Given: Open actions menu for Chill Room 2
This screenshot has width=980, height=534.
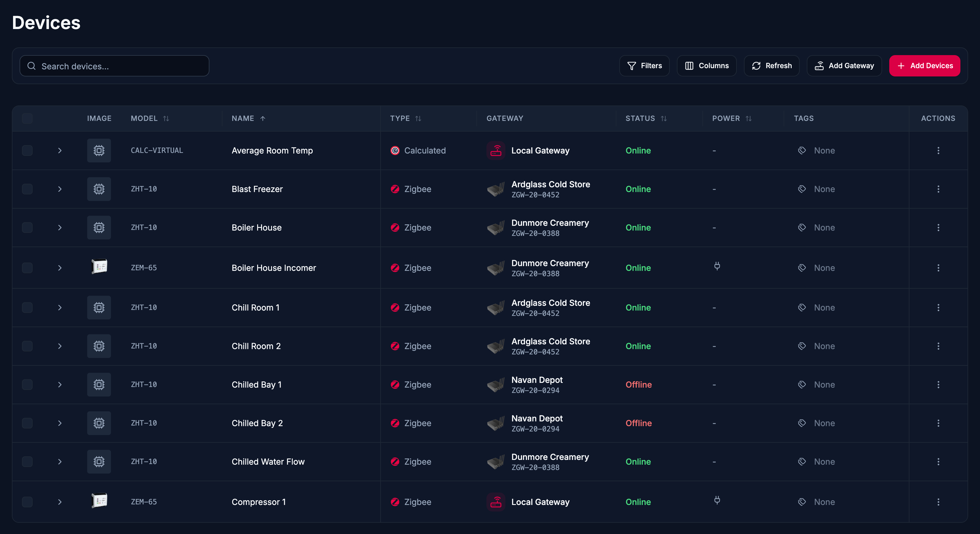Looking at the screenshot, I should tap(938, 346).
